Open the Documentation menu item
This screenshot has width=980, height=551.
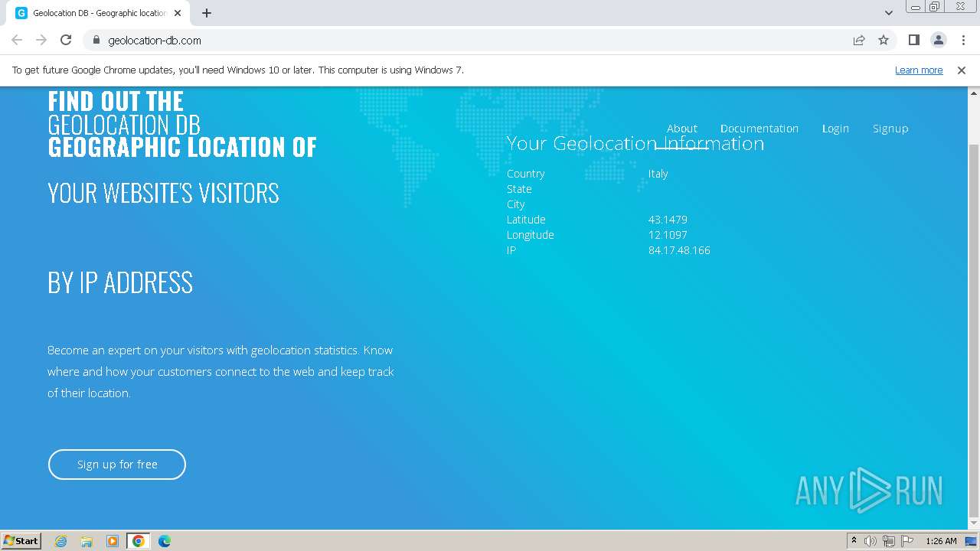coord(759,129)
